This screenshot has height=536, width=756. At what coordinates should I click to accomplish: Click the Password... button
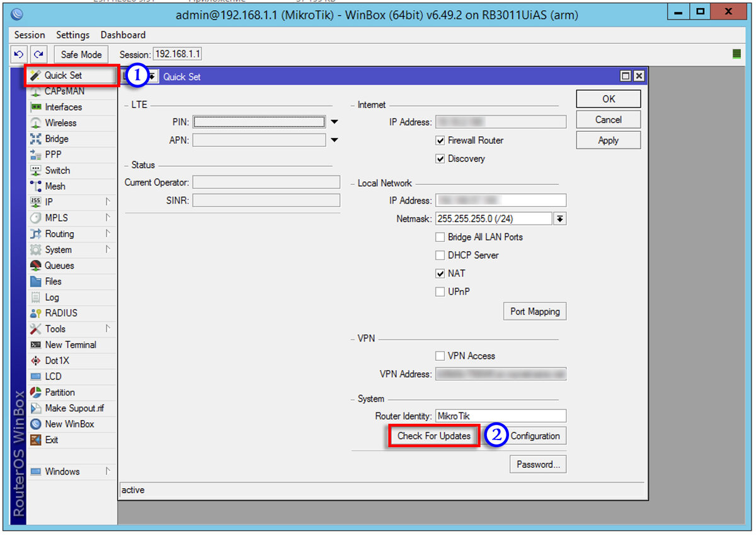click(x=538, y=464)
